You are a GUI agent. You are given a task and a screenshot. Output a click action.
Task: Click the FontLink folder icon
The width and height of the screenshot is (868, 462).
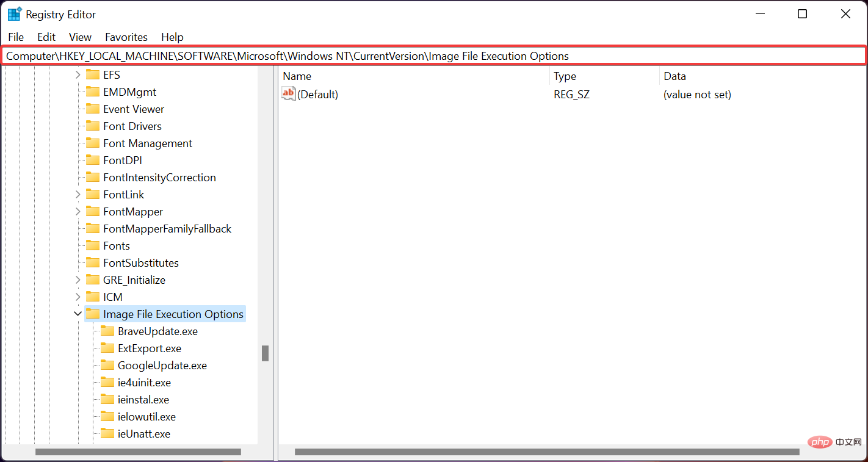click(93, 194)
